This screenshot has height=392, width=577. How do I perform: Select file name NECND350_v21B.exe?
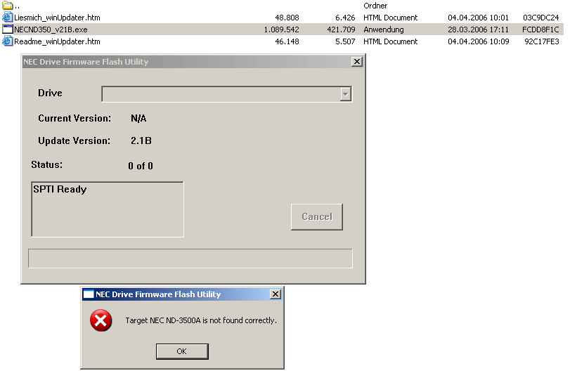pos(51,29)
